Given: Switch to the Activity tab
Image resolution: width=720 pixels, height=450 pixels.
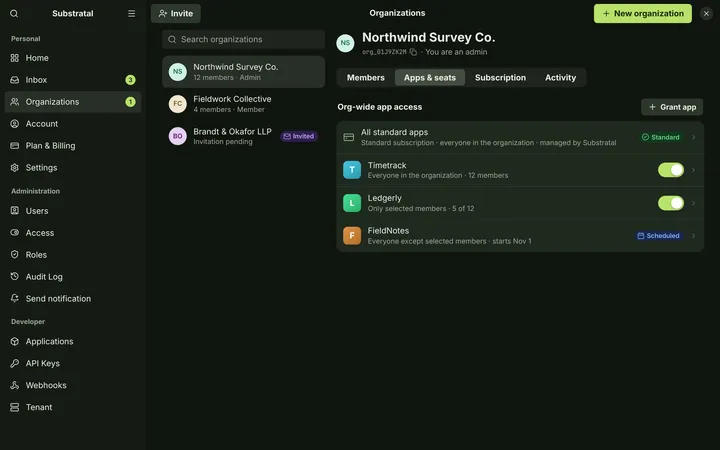Looking at the screenshot, I should point(560,78).
